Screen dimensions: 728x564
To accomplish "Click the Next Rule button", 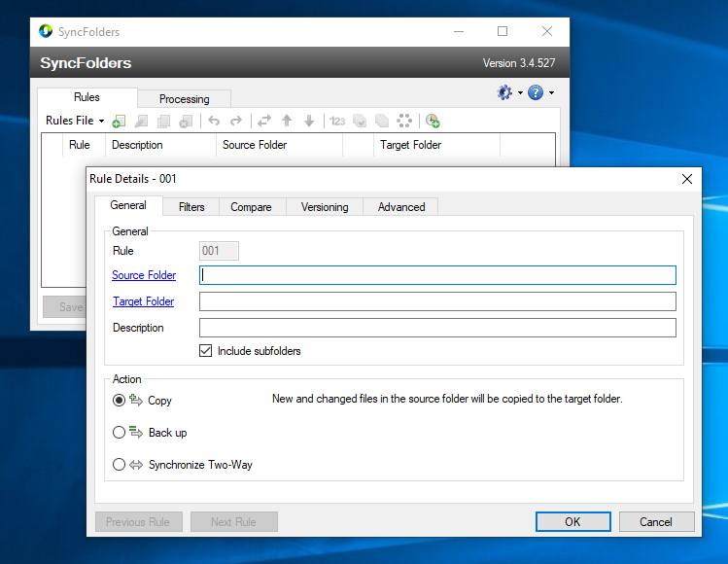I will point(233,522).
